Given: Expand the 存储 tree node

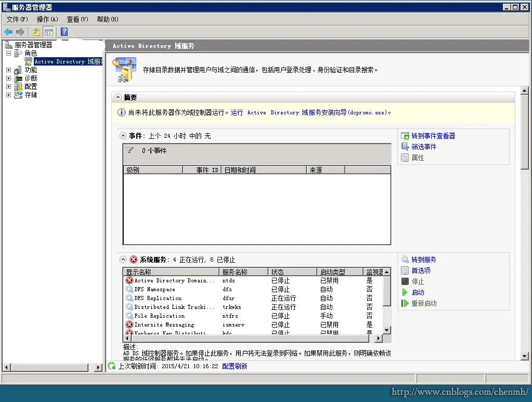Looking at the screenshot, I should pyautogui.click(x=8, y=95).
